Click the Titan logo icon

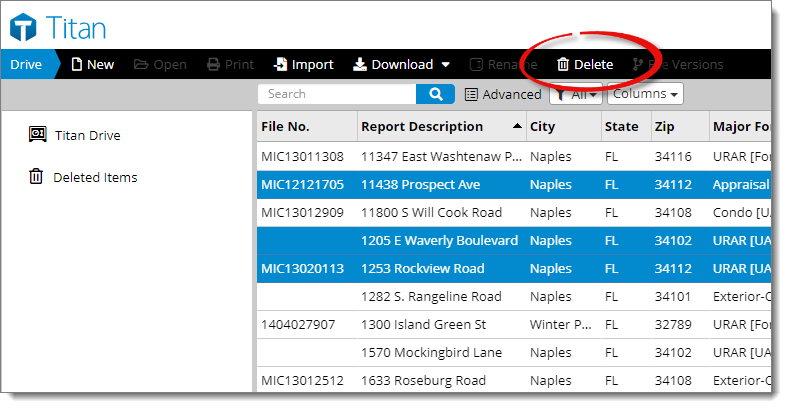click(x=24, y=27)
